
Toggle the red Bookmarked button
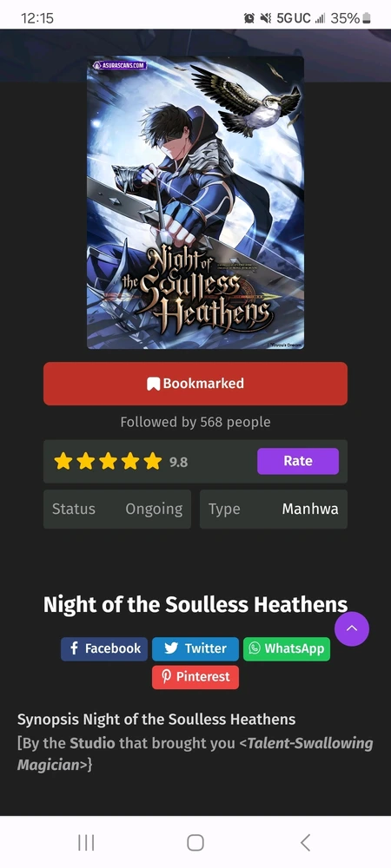click(195, 384)
